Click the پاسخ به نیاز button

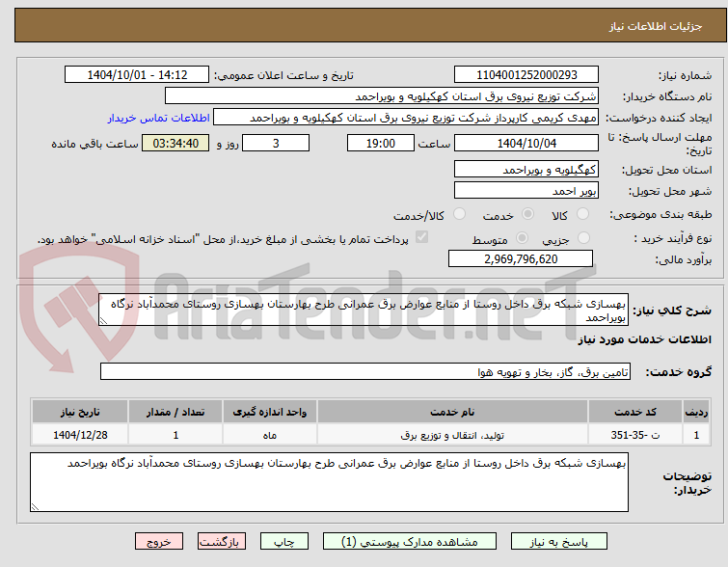coord(559,542)
